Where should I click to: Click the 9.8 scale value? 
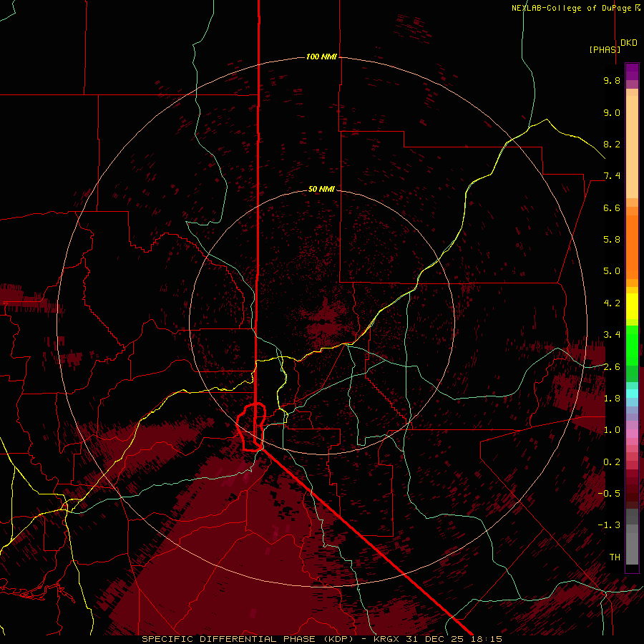tap(612, 80)
